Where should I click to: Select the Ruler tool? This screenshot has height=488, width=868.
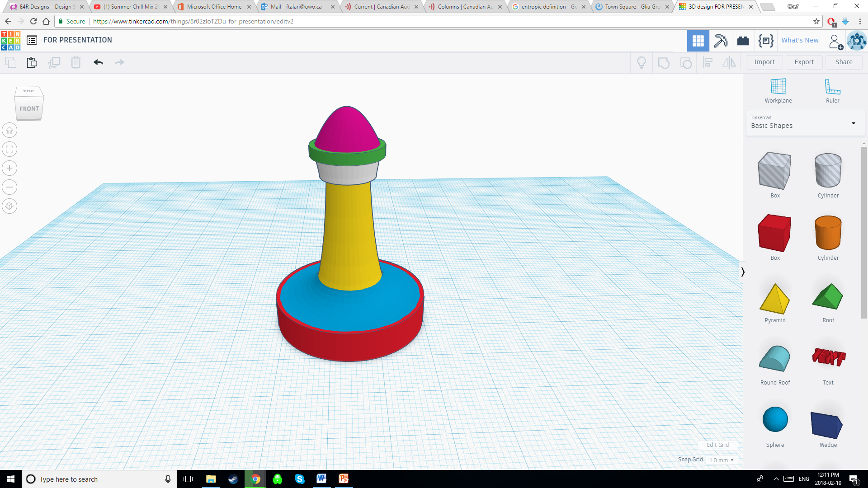coord(832,90)
